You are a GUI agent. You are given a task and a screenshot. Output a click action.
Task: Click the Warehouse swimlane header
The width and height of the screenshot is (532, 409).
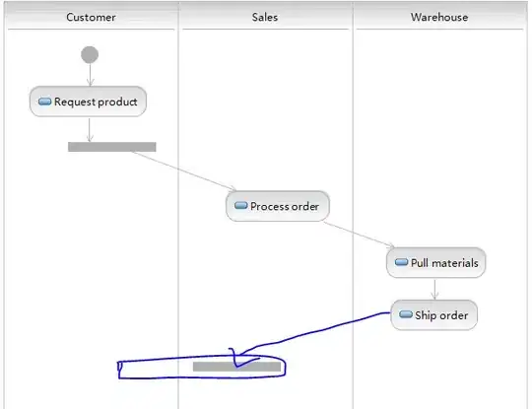pos(439,17)
